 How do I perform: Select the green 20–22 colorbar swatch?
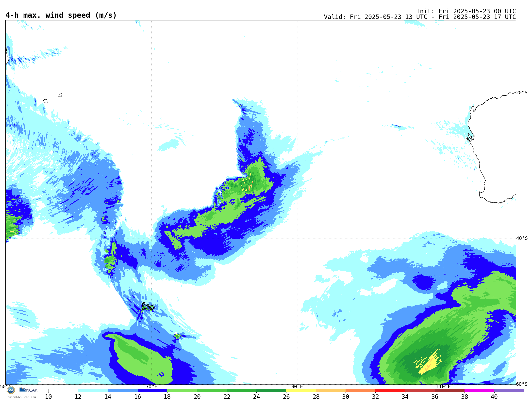click(x=212, y=391)
